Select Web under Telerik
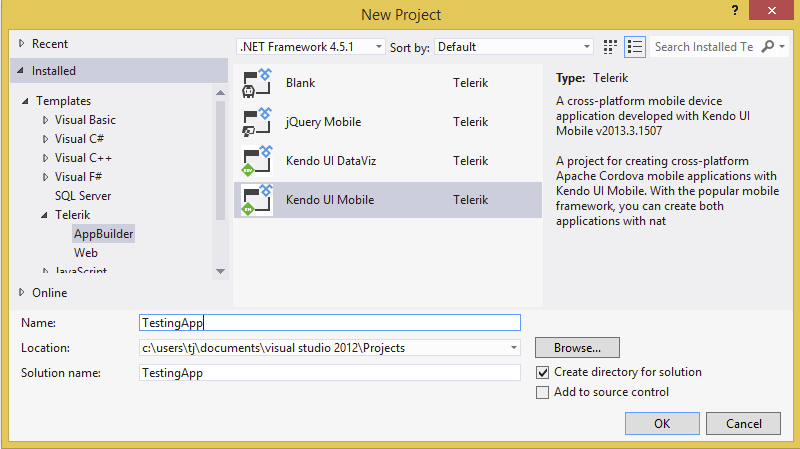Viewport: 800px width, 449px height. pos(86,253)
